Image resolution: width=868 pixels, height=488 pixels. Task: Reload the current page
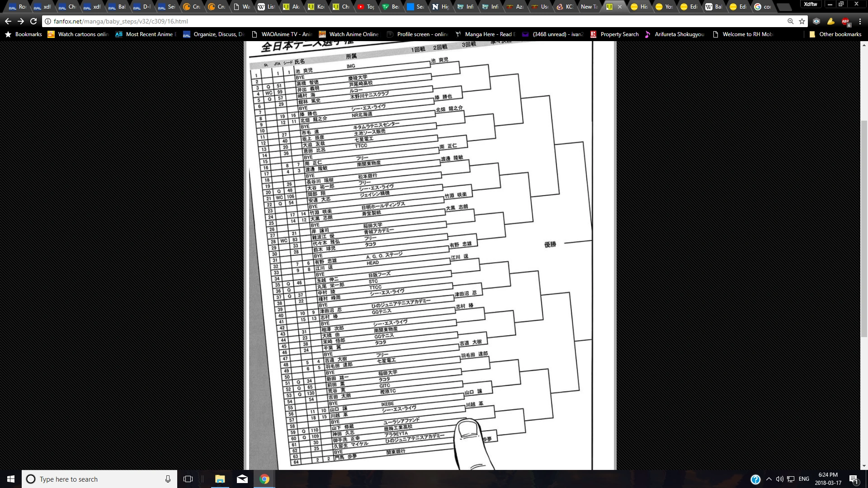click(33, 21)
